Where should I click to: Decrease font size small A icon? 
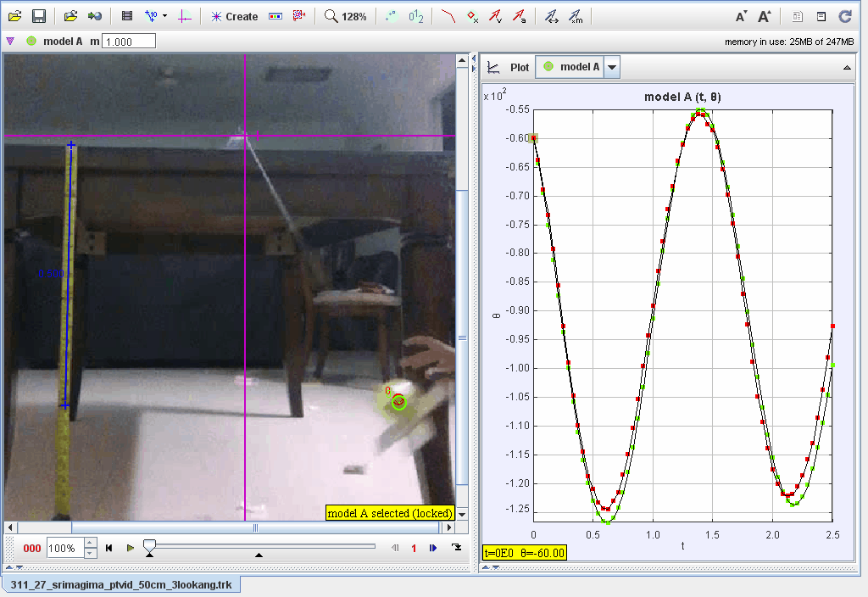click(x=741, y=17)
